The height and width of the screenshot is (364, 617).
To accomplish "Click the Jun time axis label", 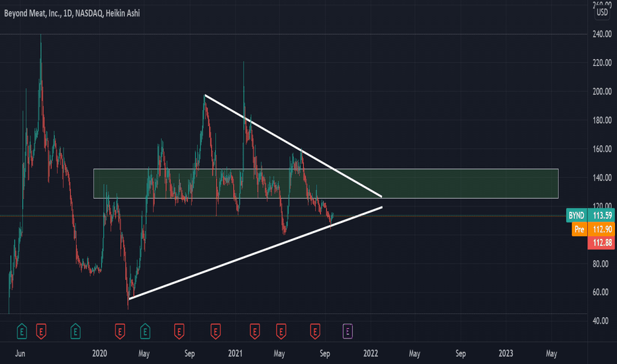I will pos(20,353).
